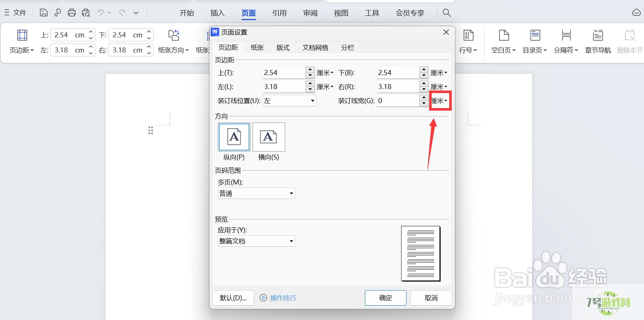This screenshot has width=644, height=320.
Task: Click the Undo arrow icon
Action: pyautogui.click(x=101, y=13)
